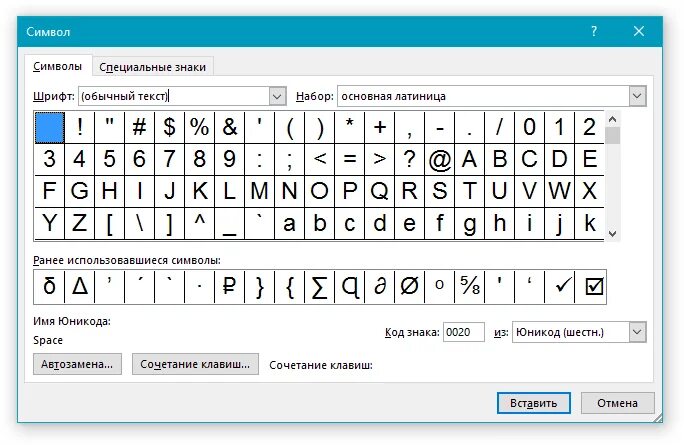Select digit 0 in symbol grid
Image resolution: width=684 pixels, height=445 pixels.
530,127
